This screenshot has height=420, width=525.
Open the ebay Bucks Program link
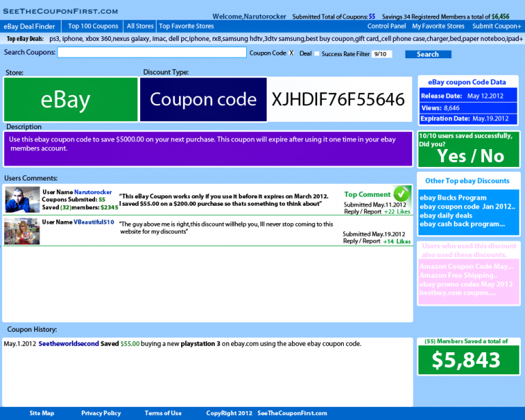click(x=453, y=198)
